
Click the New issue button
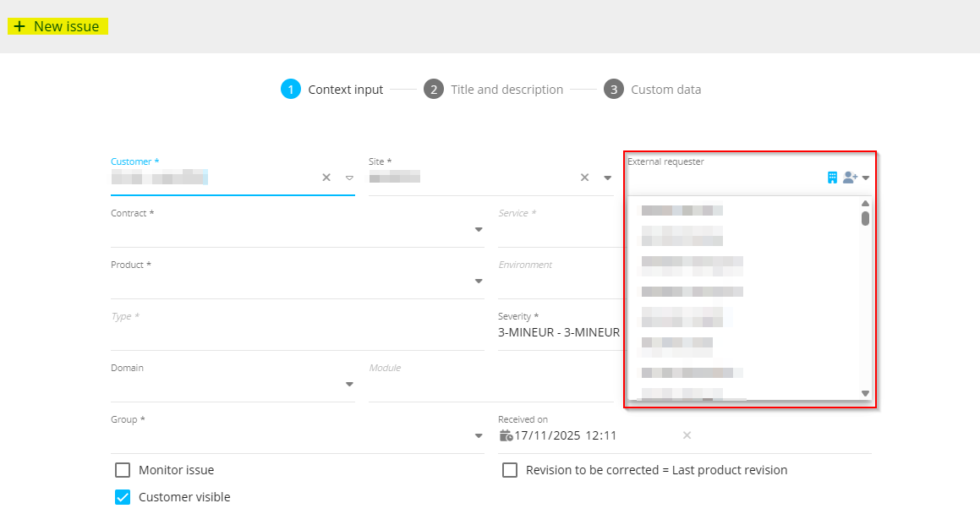pyautogui.click(x=57, y=27)
